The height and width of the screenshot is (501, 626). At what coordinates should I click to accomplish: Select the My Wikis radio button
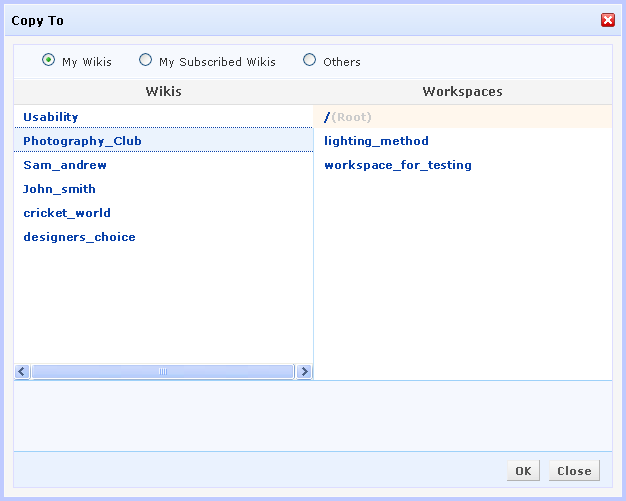pos(48,60)
